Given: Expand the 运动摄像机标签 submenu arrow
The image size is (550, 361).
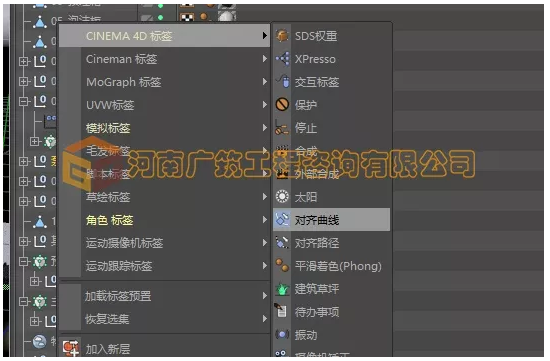Looking at the screenshot, I should pyautogui.click(x=265, y=243).
